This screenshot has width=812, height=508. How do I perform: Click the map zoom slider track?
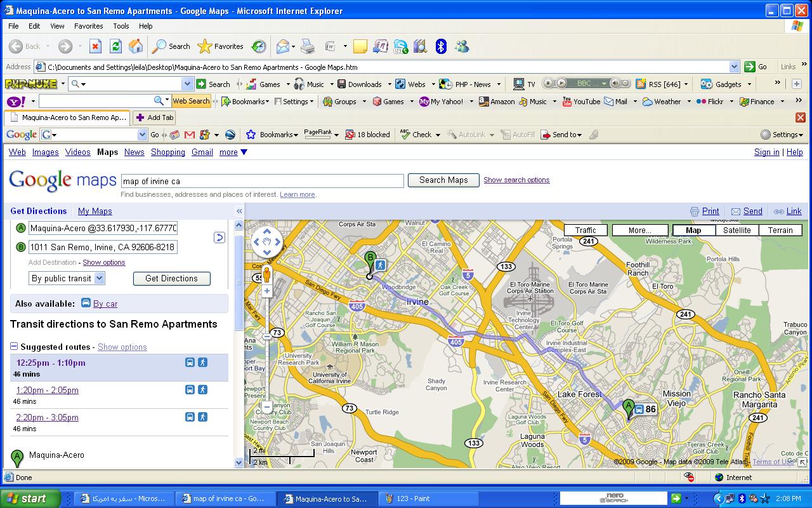(x=267, y=348)
